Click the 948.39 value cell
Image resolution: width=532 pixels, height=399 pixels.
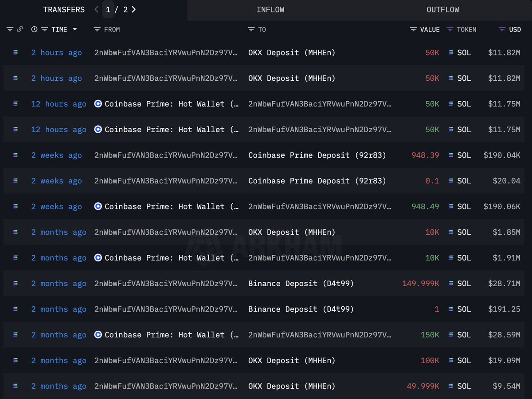(x=425, y=155)
